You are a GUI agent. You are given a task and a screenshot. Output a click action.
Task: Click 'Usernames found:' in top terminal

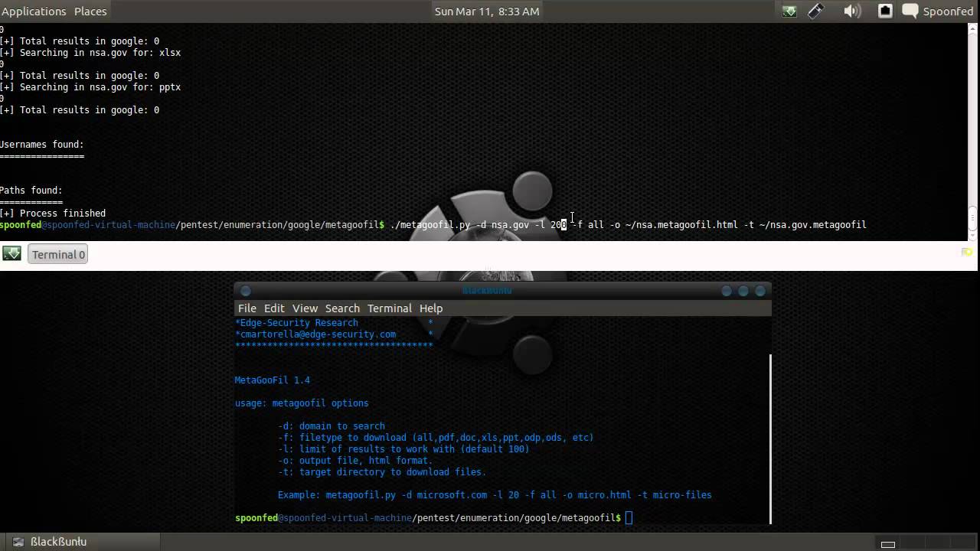click(42, 145)
